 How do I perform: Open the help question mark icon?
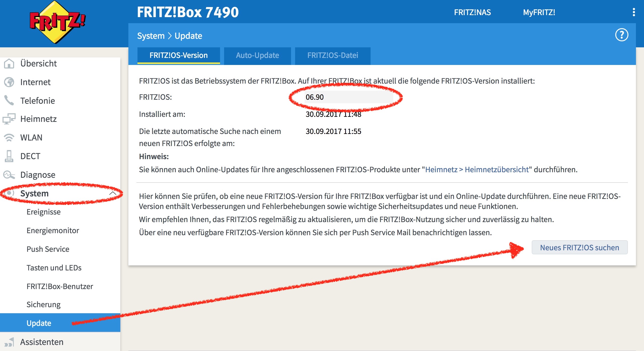[622, 35]
